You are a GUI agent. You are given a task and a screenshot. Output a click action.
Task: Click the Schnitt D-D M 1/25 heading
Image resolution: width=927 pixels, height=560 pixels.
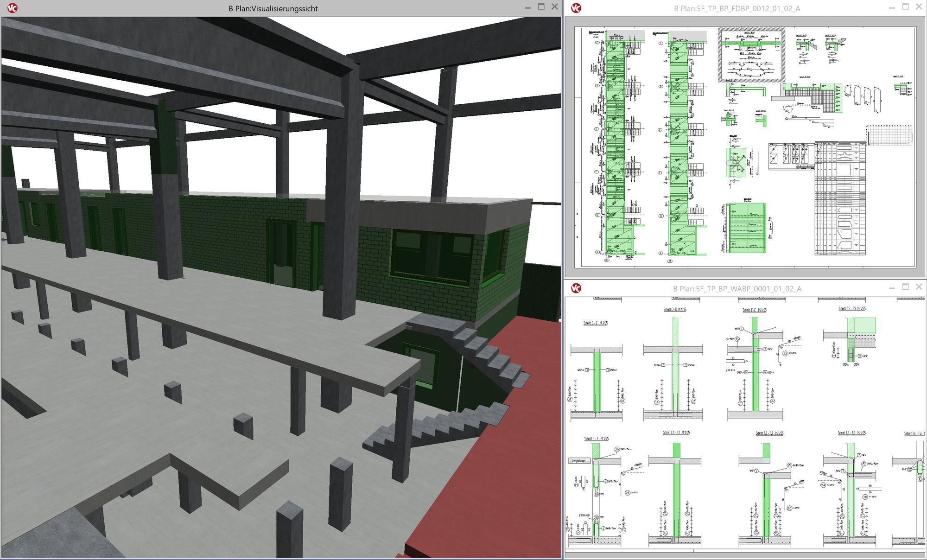(x=675, y=310)
